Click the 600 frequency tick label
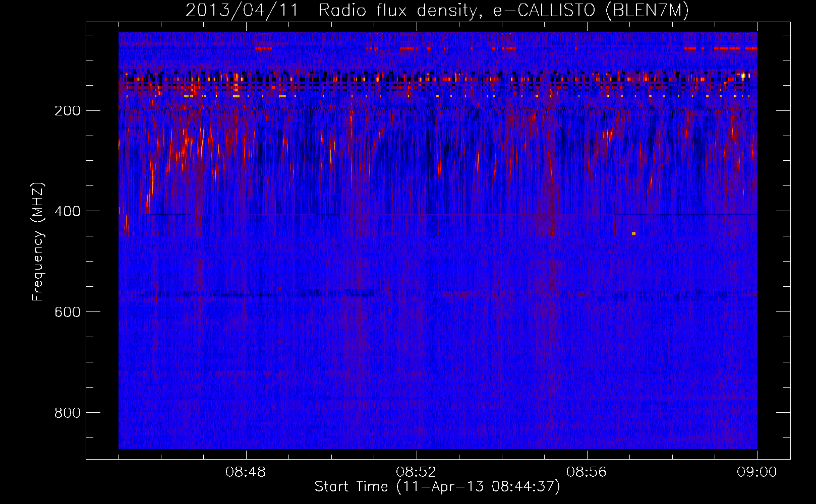 [x=67, y=312]
